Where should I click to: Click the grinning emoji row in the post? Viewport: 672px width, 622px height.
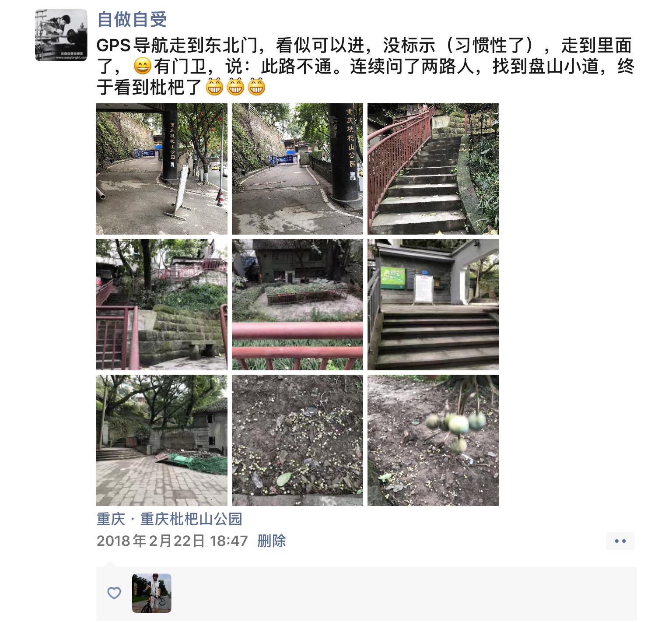pyautogui.click(x=236, y=87)
